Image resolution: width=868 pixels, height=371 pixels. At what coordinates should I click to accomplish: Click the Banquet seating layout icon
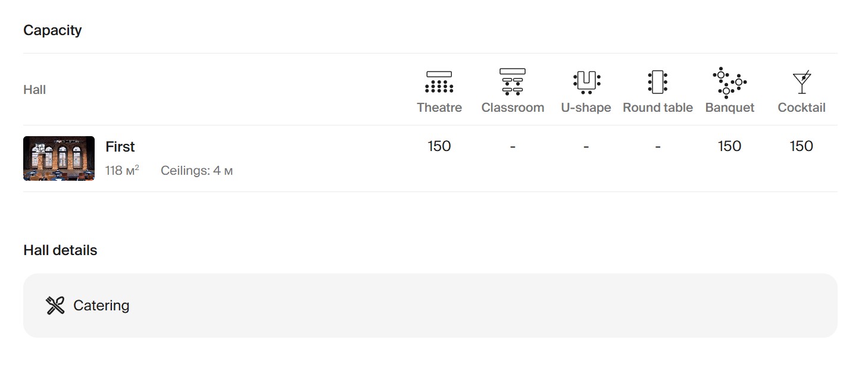729,83
